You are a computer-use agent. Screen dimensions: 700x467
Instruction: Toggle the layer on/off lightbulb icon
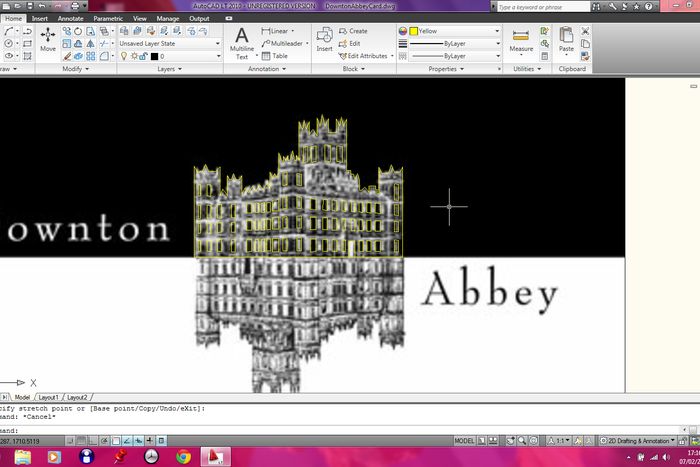[x=123, y=57]
